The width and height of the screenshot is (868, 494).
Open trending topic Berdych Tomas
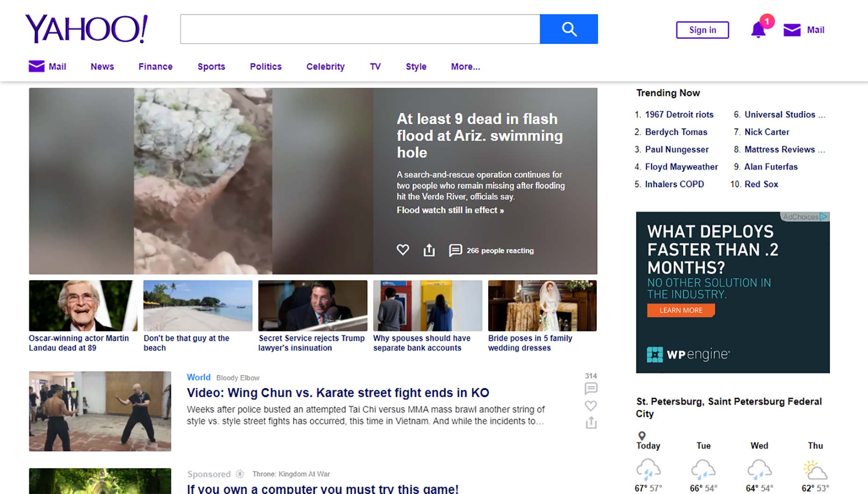pyautogui.click(x=676, y=132)
